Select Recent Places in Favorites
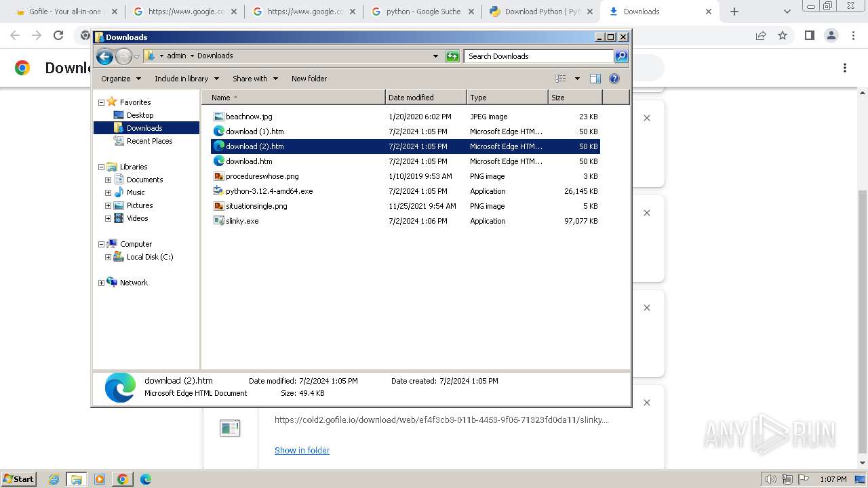 149,141
